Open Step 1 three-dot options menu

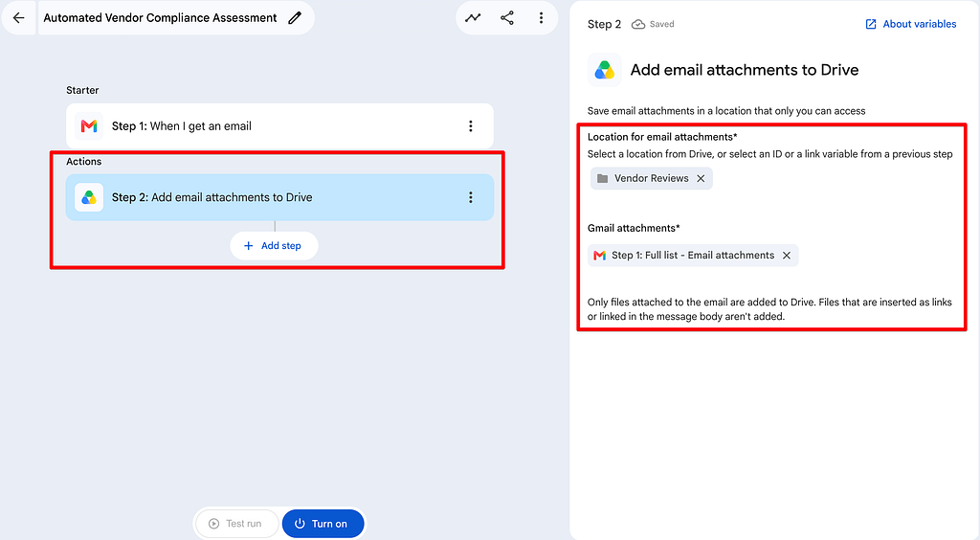click(471, 126)
